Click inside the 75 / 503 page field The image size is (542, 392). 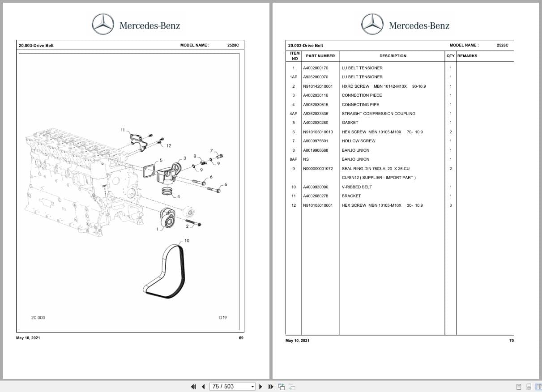click(x=226, y=386)
